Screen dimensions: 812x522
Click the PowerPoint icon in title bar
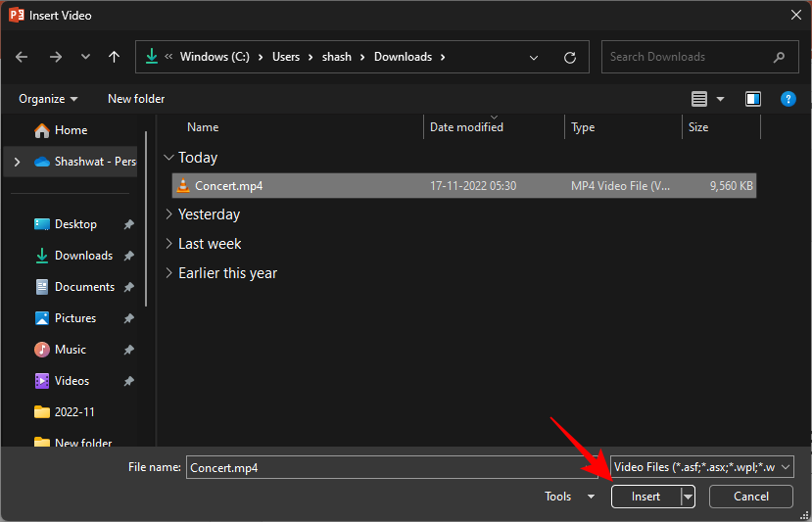[17, 15]
